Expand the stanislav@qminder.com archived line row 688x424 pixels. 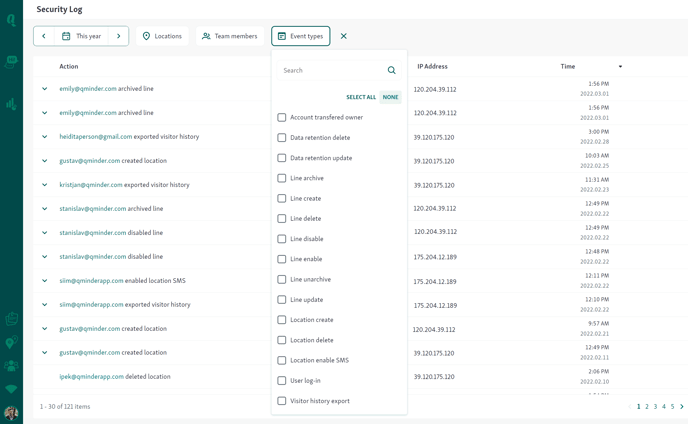point(44,208)
